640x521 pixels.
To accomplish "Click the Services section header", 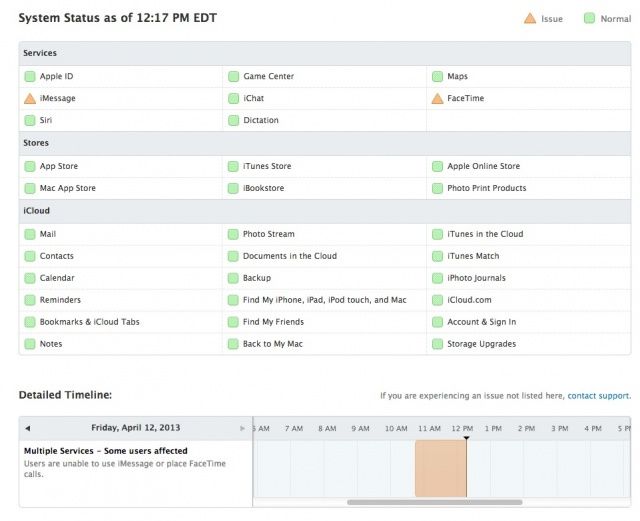I will point(325,53).
